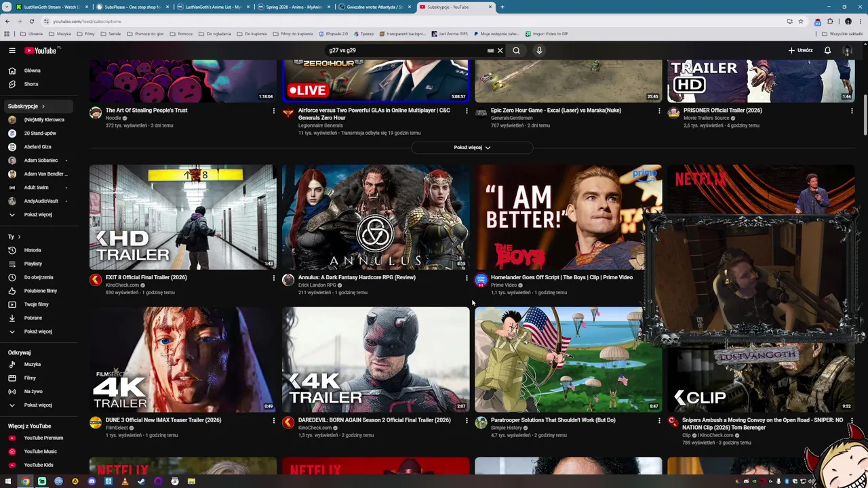
Task: Open VLC cone icon in the taskbar
Action: point(125,481)
